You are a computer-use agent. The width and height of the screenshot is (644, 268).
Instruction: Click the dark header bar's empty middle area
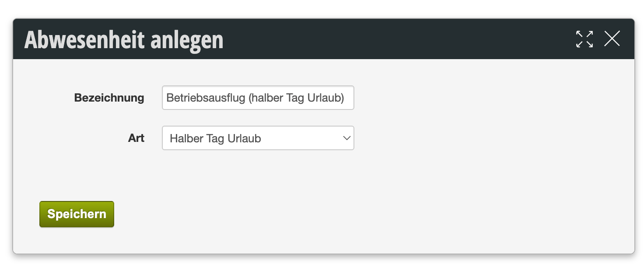[394, 39]
